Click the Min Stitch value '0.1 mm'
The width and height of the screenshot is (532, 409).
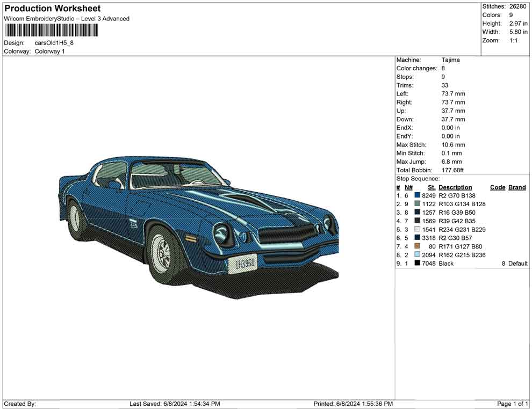tap(451, 153)
